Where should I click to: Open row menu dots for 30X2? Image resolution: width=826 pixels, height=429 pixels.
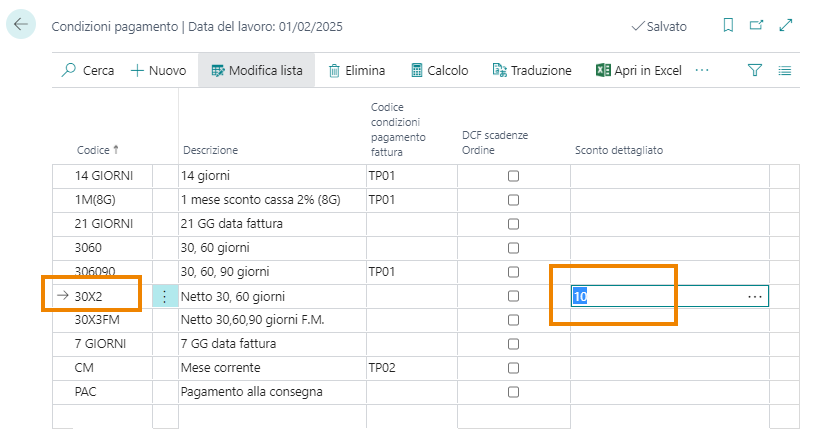pos(165,296)
